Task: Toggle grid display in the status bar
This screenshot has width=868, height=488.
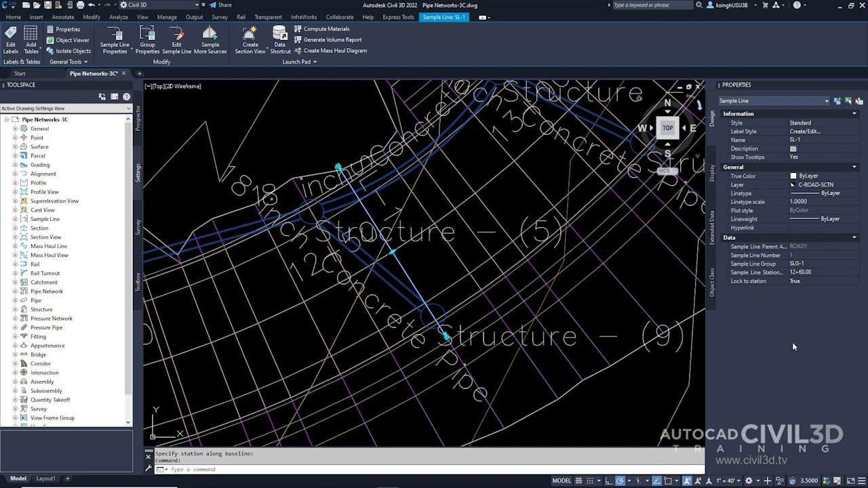Action: point(578,481)
